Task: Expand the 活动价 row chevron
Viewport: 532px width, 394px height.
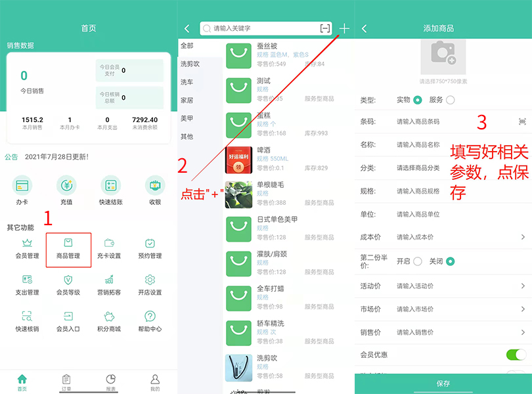Action: pyautogui.click(x=523, y=286)
